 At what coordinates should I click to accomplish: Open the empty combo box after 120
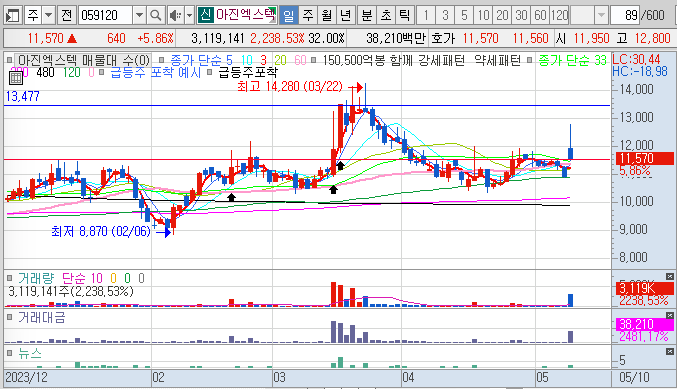(x=589, y=16)
